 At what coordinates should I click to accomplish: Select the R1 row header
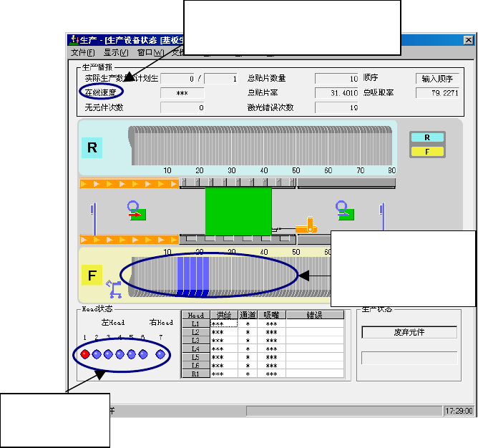(196, 374)
